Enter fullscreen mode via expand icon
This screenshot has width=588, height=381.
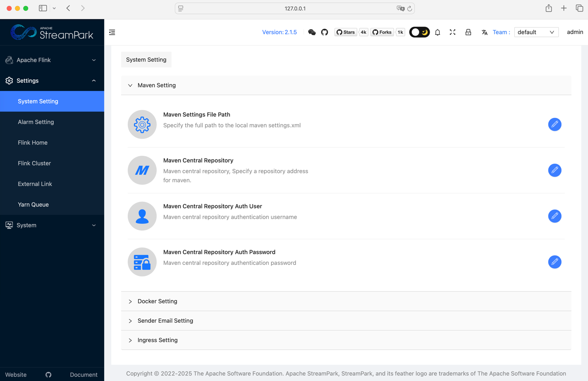click(x=452, y=32)
